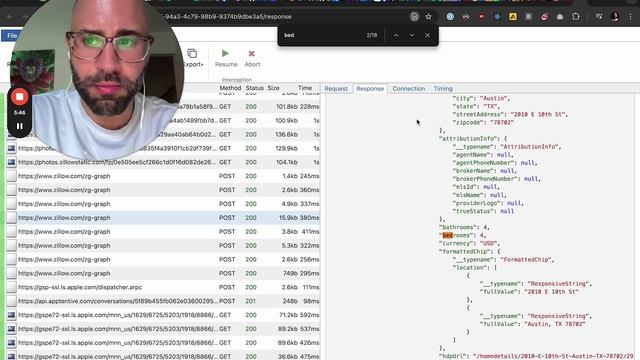
Task: Click the "currency": "USD" JSON line
Action: pos(469,243)
